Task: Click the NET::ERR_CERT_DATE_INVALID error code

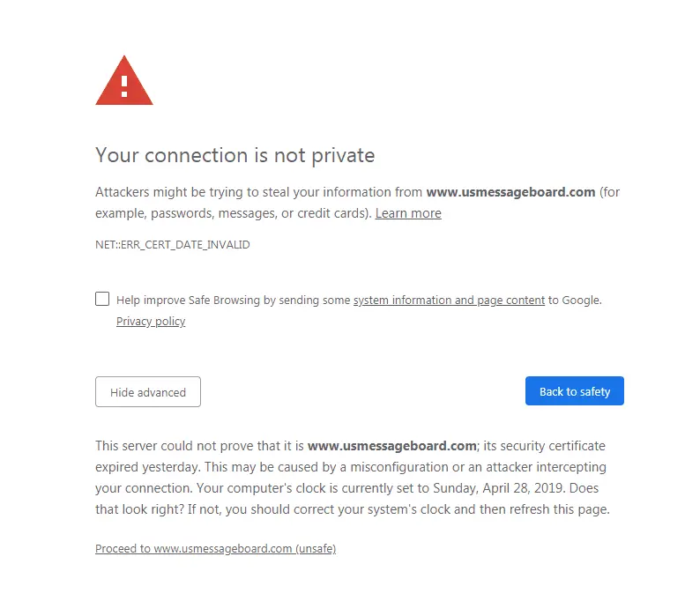Action: tap(173, 245)
